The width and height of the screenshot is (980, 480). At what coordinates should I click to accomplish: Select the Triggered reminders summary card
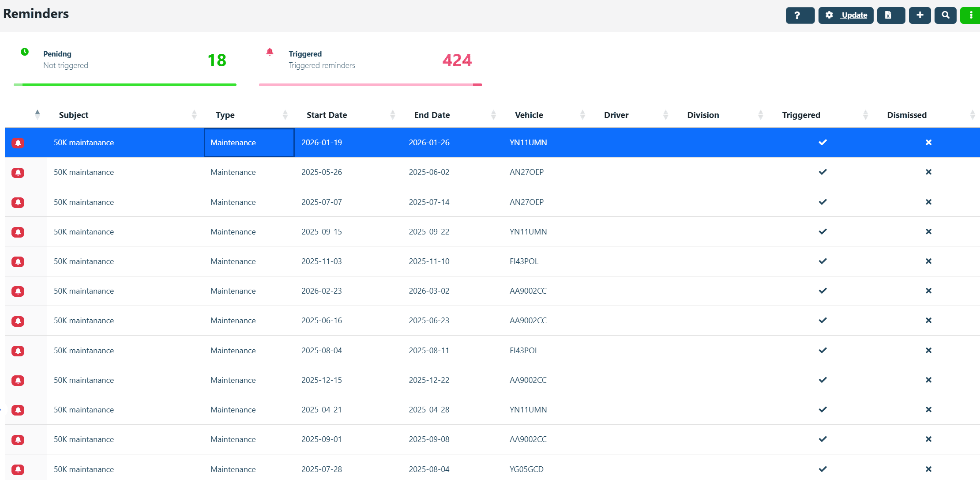pyautogui.click(x=371, y=60)
